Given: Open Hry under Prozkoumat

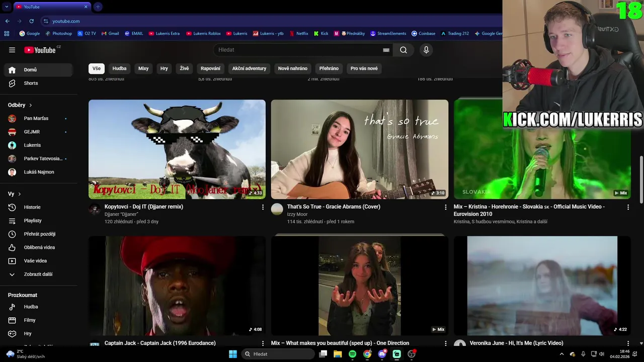Looking at the screenshot, I should click(38, 333).
